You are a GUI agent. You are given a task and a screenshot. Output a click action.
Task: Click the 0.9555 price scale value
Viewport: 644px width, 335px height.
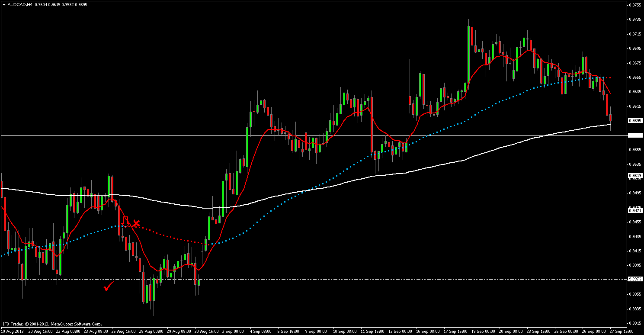pyautogui.click(x=636, y=150)
